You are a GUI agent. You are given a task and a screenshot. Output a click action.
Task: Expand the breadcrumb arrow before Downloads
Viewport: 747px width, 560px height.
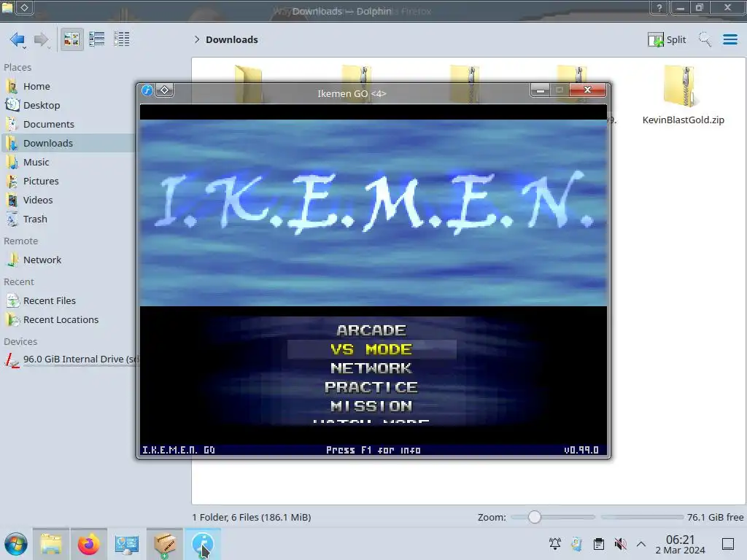point(197,39)
